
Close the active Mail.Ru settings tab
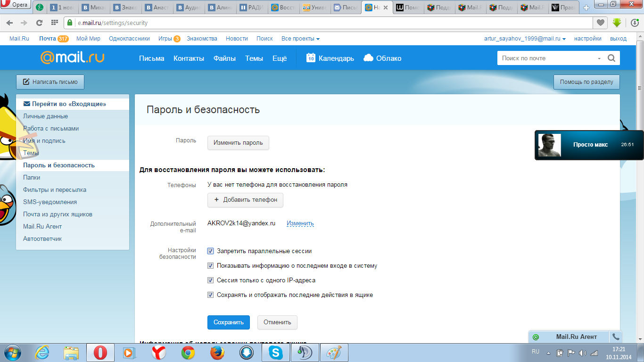(386, 8)
